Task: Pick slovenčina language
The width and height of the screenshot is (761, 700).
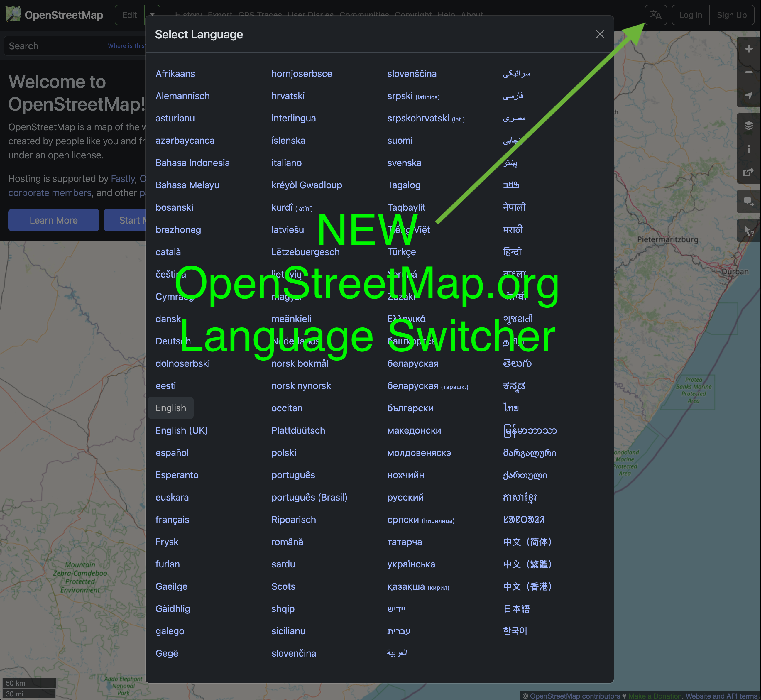Action: point(294,653)
